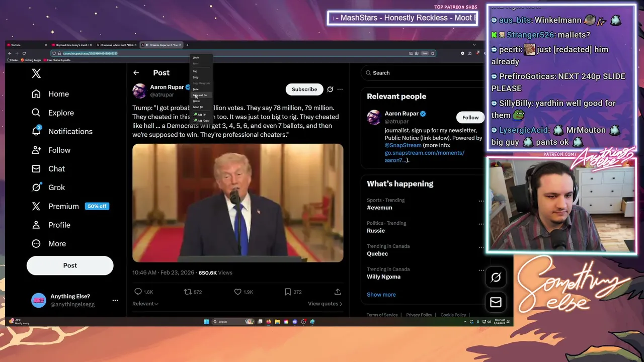Viewport: 644px width, 362px height.
Task: Open Aaron Rupar's avatar on the post
Action: pyautogui.click(x=139, y=90)
